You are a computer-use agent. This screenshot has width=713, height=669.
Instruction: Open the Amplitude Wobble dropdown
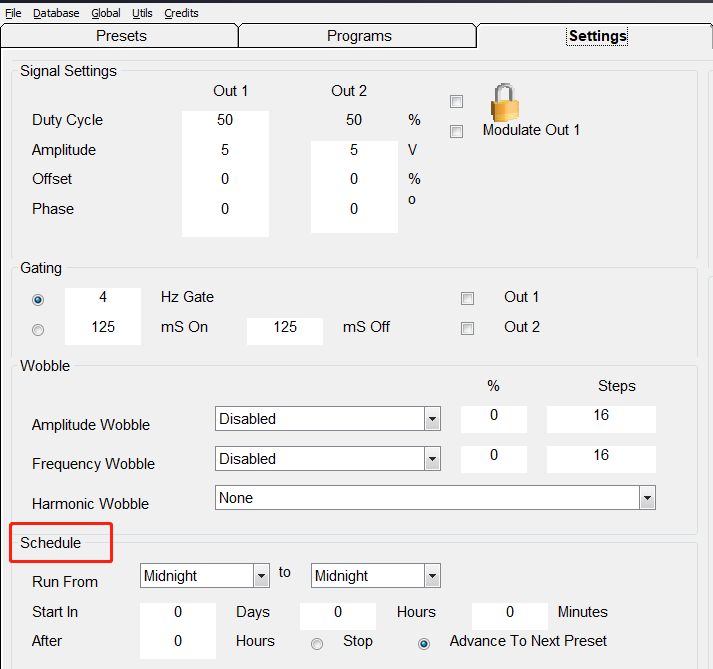(x=432, y=419)
